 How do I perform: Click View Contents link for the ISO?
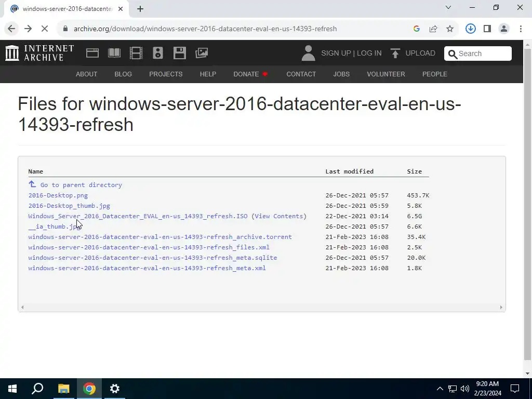click(279, 216)
